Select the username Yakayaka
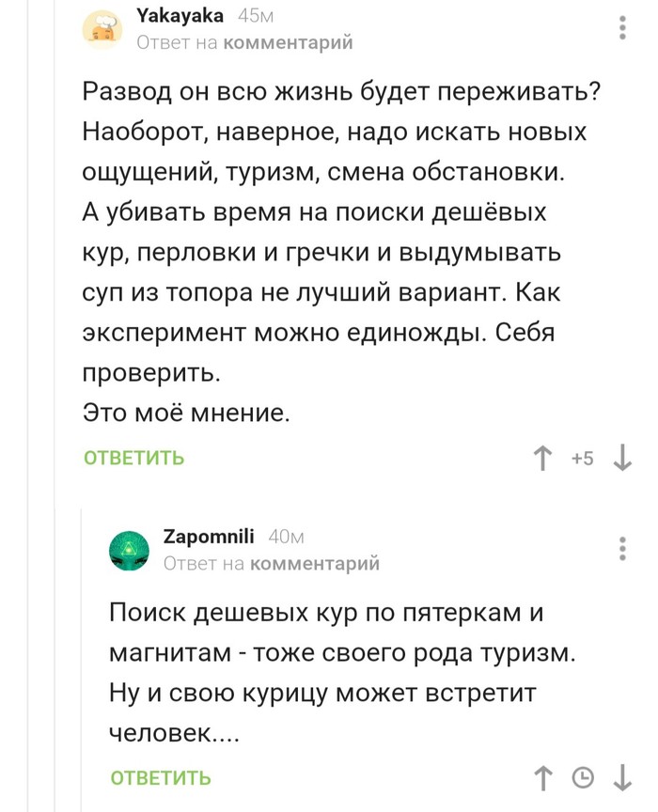Screen dimensions: 658x812 tap(179, 14)
